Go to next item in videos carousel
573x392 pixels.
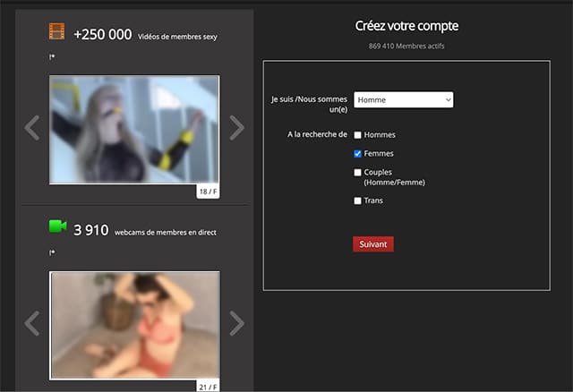pyautogui.click(x=236, y=128)
